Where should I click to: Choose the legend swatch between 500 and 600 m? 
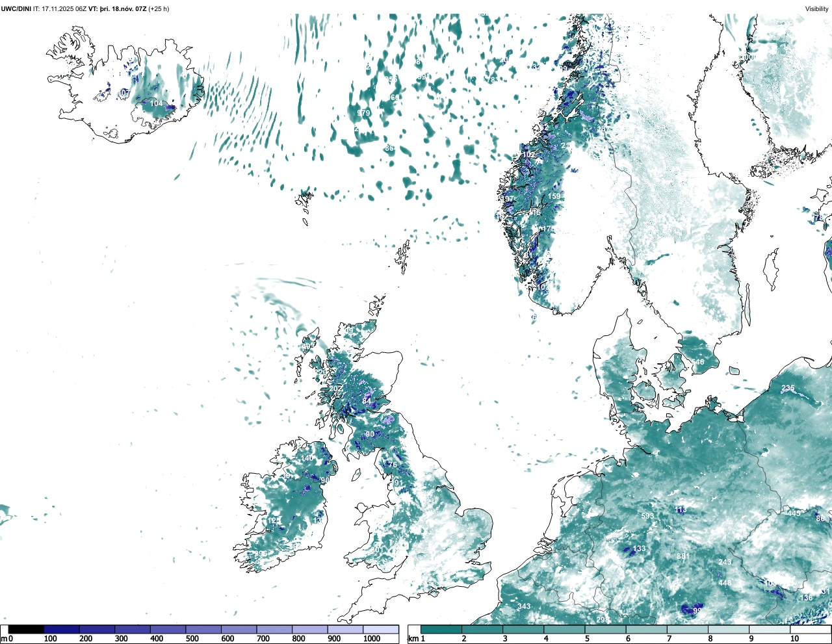click(203, 629)
